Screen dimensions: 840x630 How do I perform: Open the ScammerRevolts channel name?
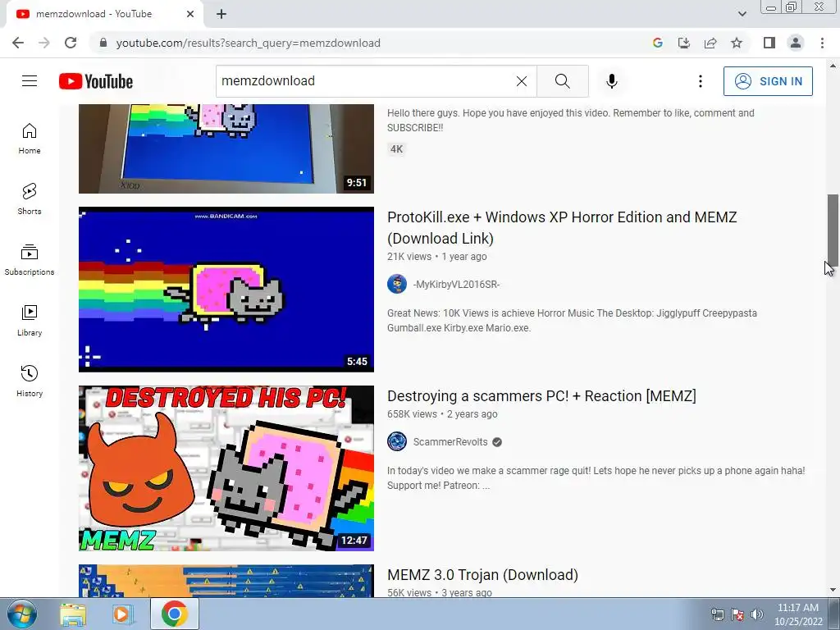point(450,442)
